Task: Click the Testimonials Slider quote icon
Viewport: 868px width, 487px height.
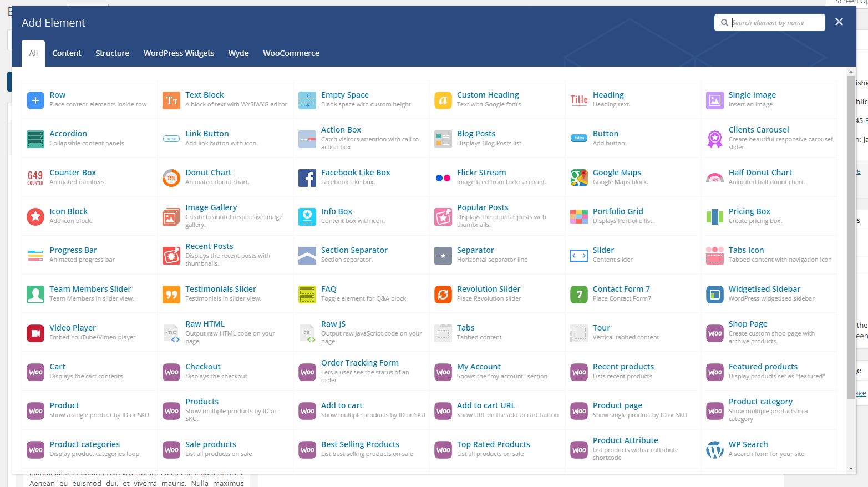Action: point(171,295)
